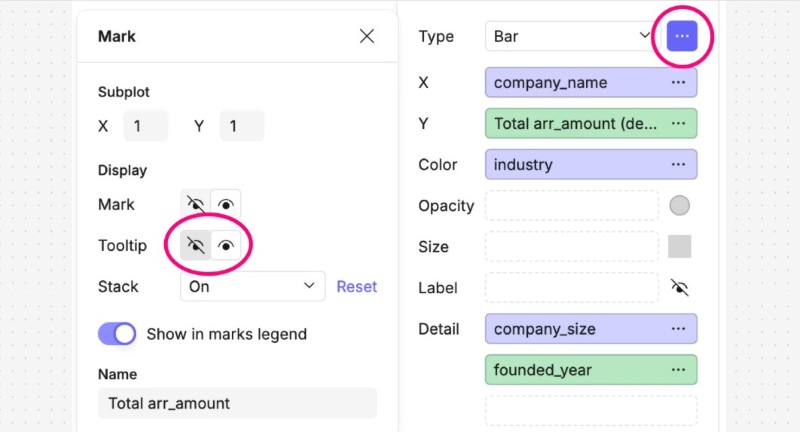Screen dimensions: 800x432
Task: Hide the mark using crossed-eye icon
Action: (x=196, y=205)
